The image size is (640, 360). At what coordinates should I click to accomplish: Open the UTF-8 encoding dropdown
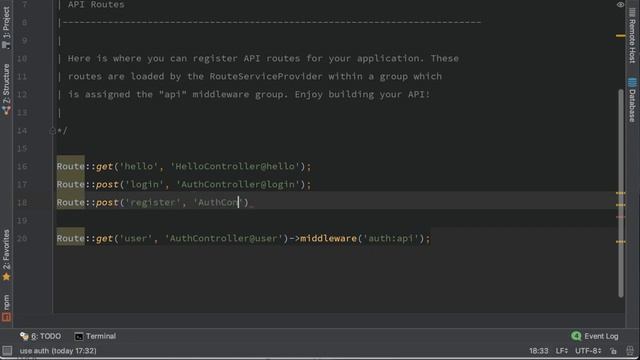click(588, 351)
